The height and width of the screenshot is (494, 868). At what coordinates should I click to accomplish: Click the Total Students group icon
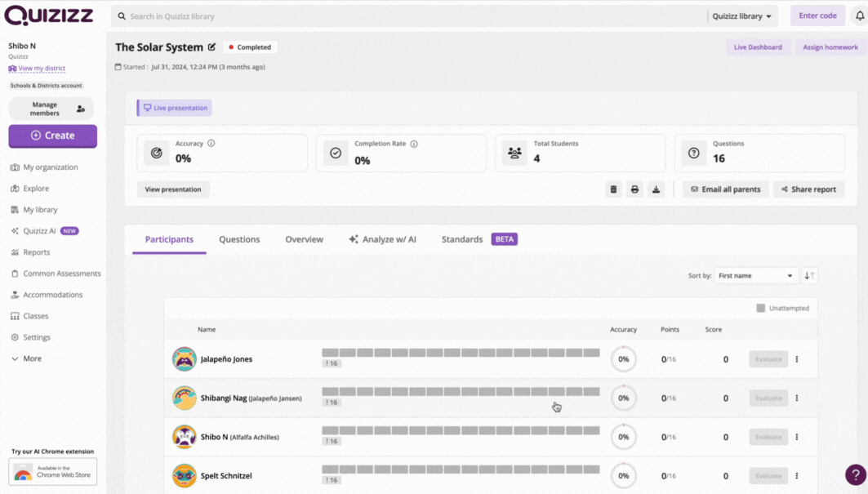(514, 153)
